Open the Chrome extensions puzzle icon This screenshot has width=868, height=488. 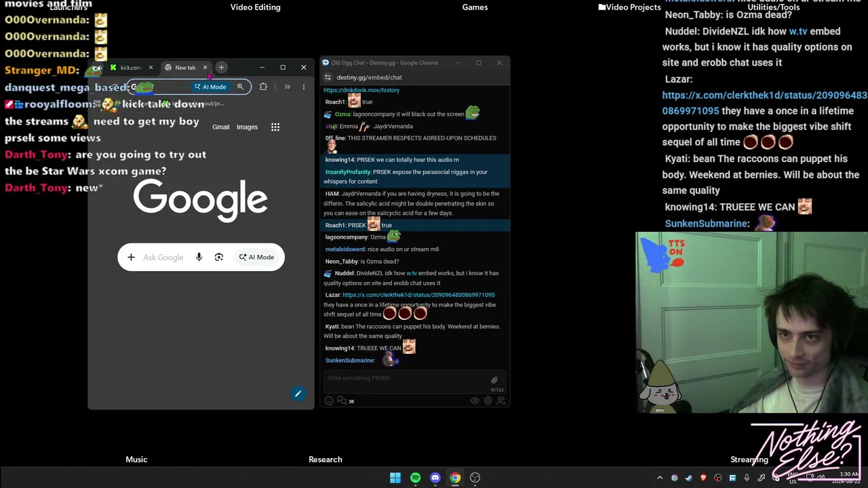pos(263,87)
